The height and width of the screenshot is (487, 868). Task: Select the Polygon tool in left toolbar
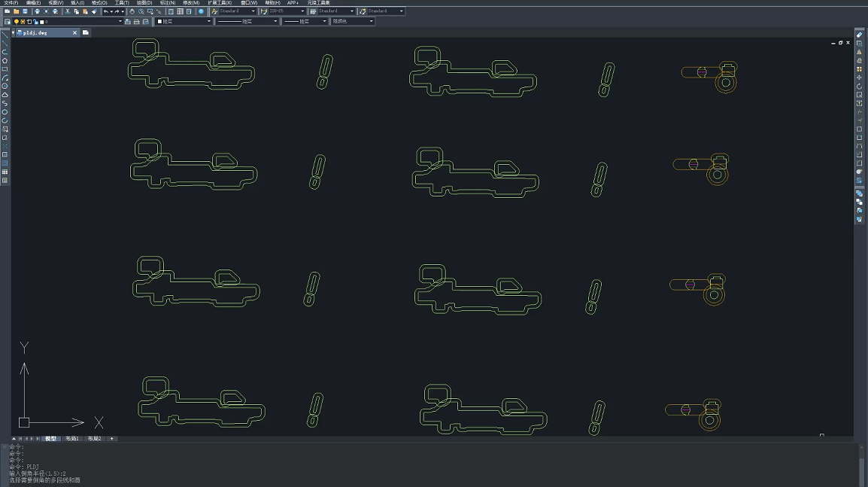[x=5, y=60]
